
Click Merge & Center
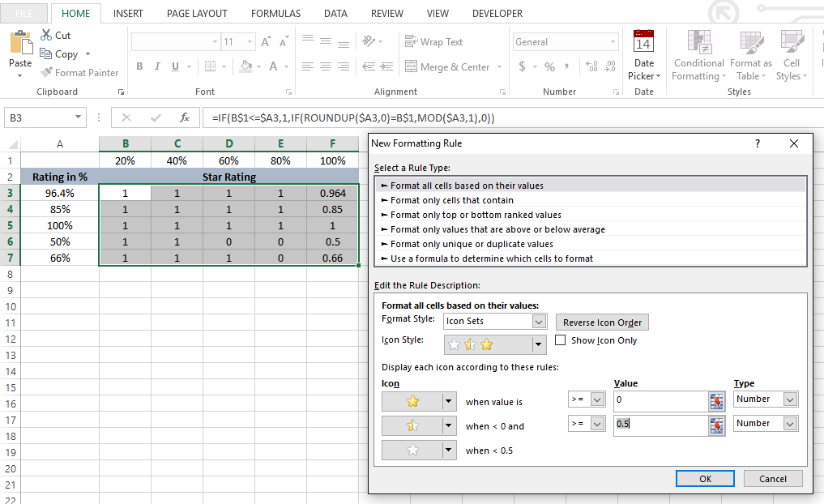pos(448,66)
